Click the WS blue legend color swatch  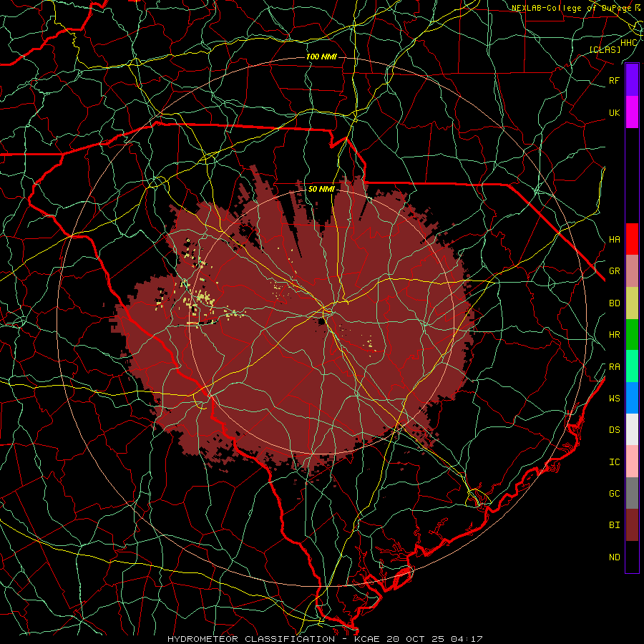point(632,398)
